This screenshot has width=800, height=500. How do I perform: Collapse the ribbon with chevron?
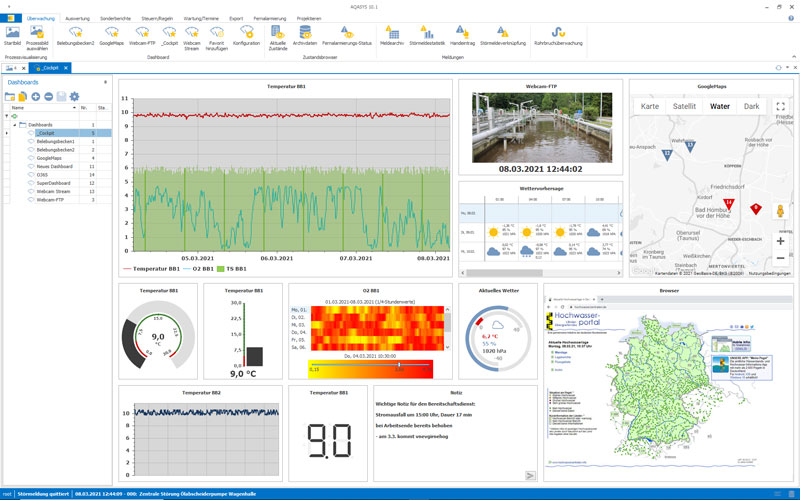tap(794, 57)
